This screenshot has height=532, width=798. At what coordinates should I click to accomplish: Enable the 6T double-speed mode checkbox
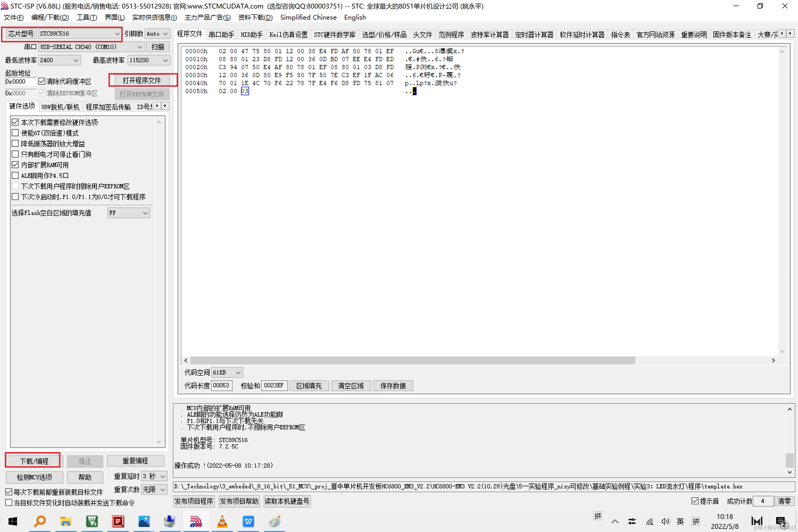coord(15,133)
